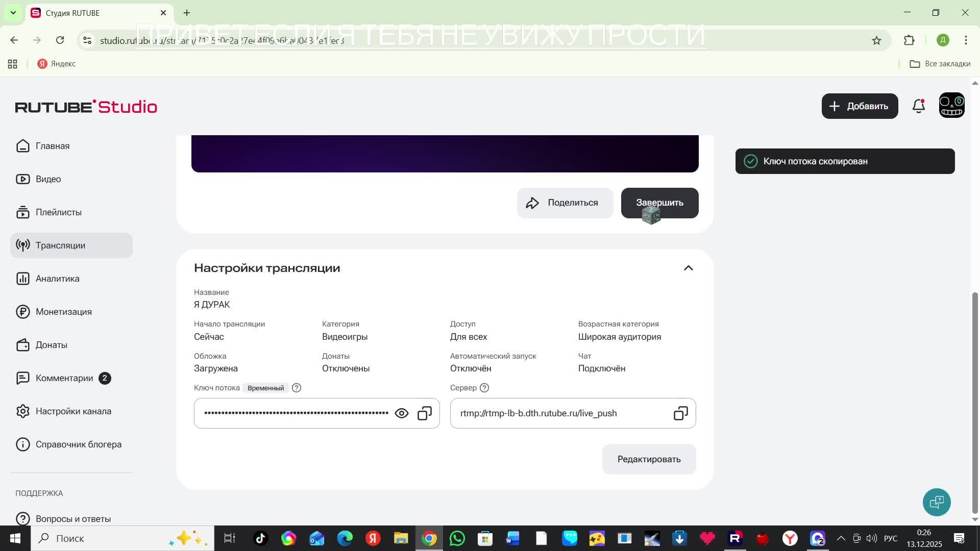
Task: Go to Монетизация section
Action: [x=63, y=312]
